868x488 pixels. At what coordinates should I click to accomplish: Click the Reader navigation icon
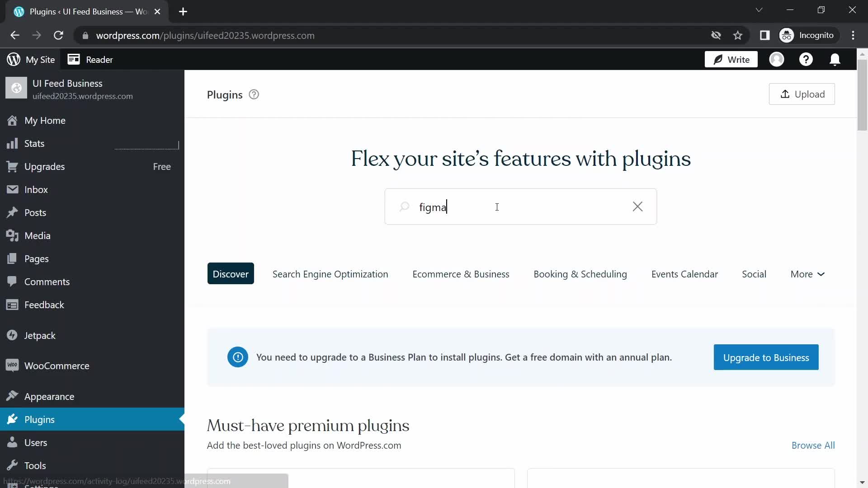click(72, 59)
